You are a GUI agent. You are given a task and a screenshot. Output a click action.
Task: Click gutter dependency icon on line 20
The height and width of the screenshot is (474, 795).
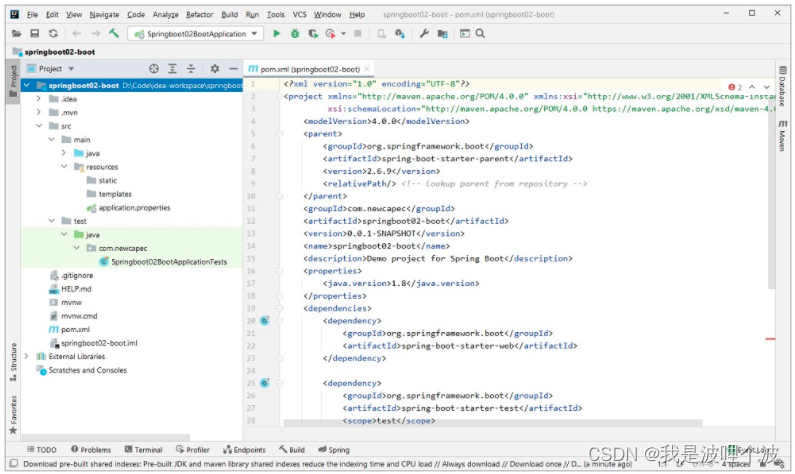pyautogui.click(x=265, y=320)
